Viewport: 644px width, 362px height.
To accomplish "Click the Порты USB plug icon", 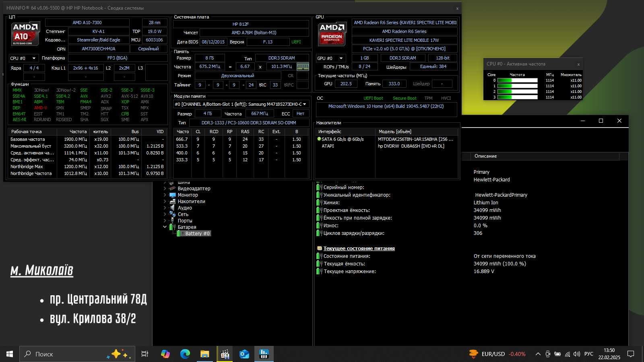I will pyautogui.click(x=173, y=220).
